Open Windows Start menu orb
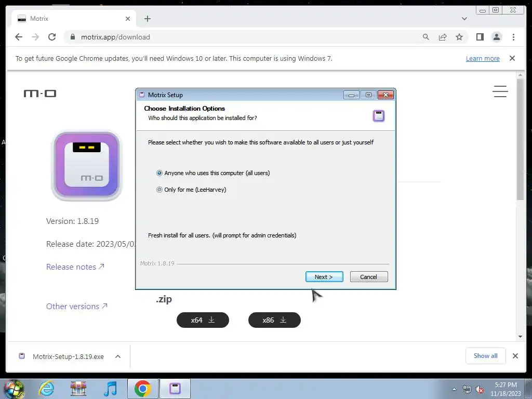 tap(14, 389)
